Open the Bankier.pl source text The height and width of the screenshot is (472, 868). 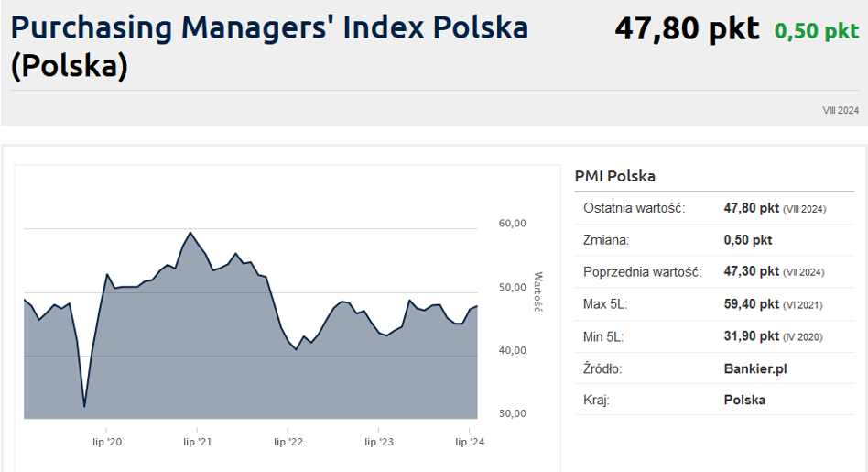[x=755, y=368]
